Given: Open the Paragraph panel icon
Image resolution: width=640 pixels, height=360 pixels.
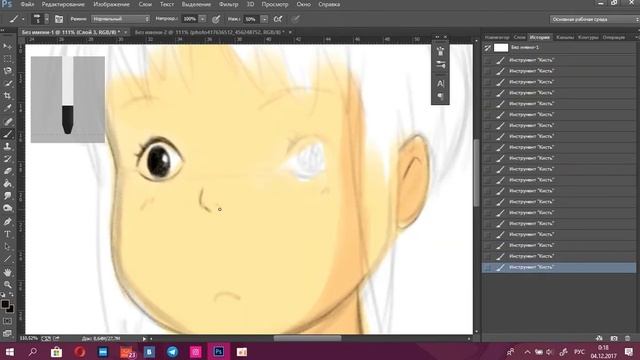Looking at the screenshot, I should click(x=440, y=96).
